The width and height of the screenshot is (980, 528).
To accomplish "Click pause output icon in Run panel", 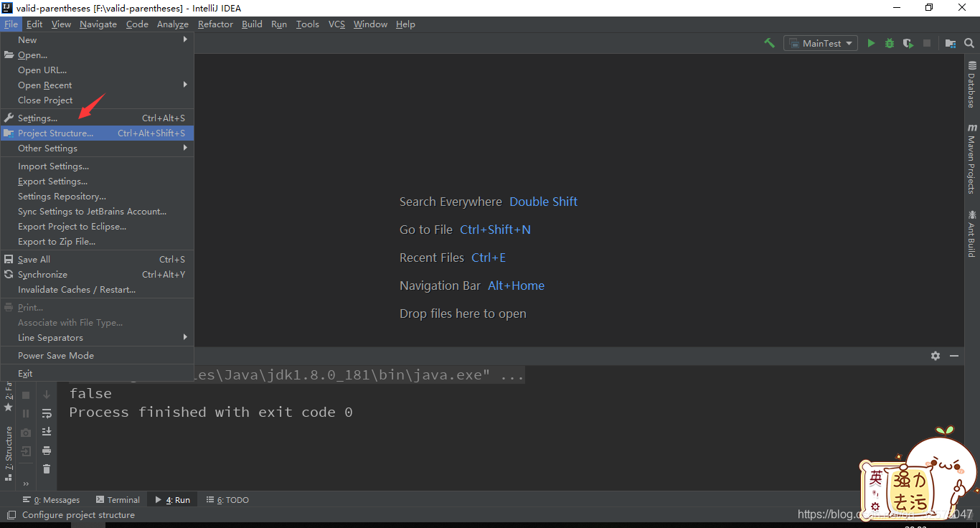I will pos(26,413).
